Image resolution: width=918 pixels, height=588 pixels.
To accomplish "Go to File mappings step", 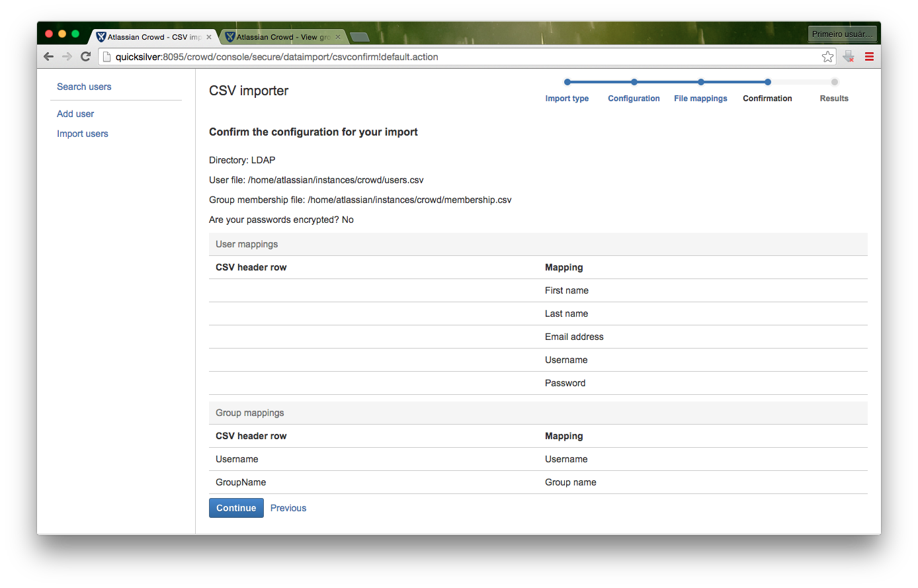I will pos(700,99).
